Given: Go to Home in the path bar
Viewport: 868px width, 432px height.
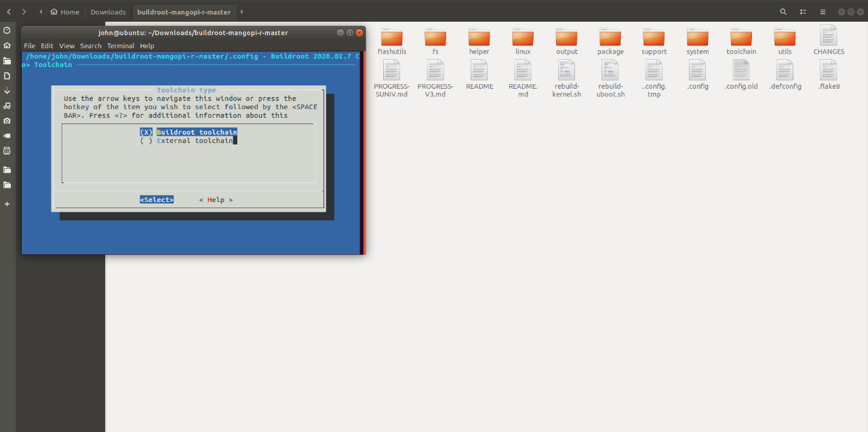Looking at the screenshot, I should coord(64,12).
